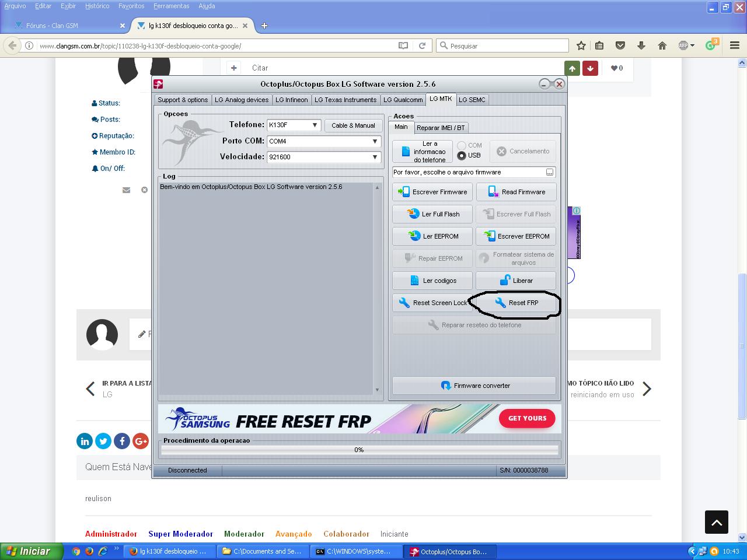Open Pocket icon in toolbar
Viewport: 747px width, 560px height.
[620, 45]
